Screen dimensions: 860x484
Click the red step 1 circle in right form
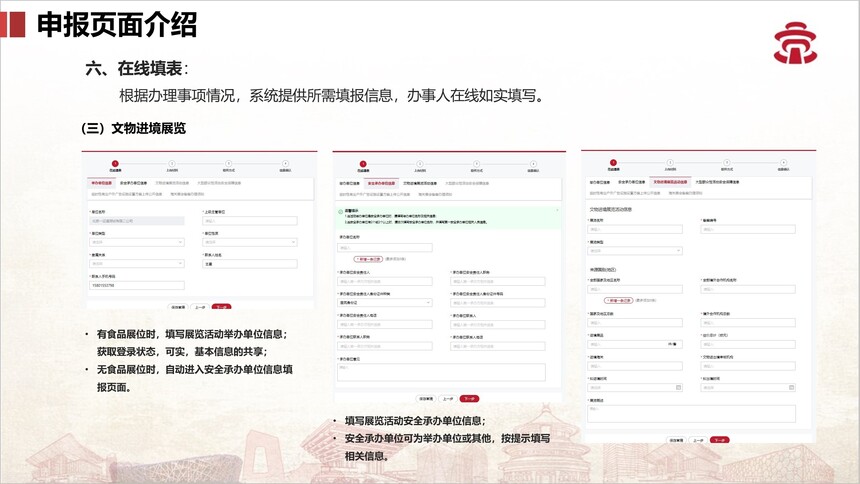(x=613, y=162)
